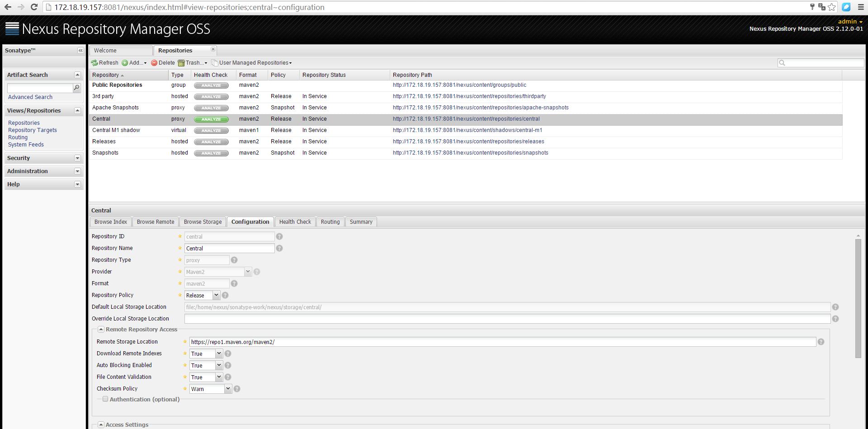Click help icon next to Format field
Image resolution: width=868 pixels, height=429 pixels.
pyautogui.click(x=234, y=283)
